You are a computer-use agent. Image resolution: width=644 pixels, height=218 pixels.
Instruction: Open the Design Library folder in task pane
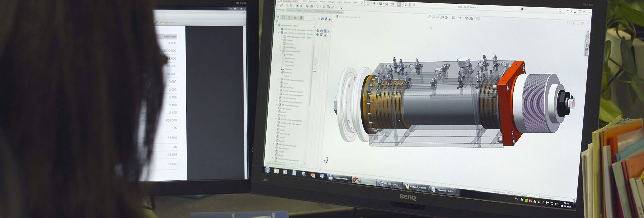(587, 41)
